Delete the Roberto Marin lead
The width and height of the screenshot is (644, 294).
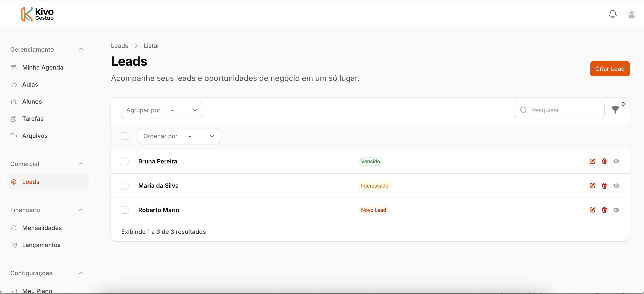604,210
